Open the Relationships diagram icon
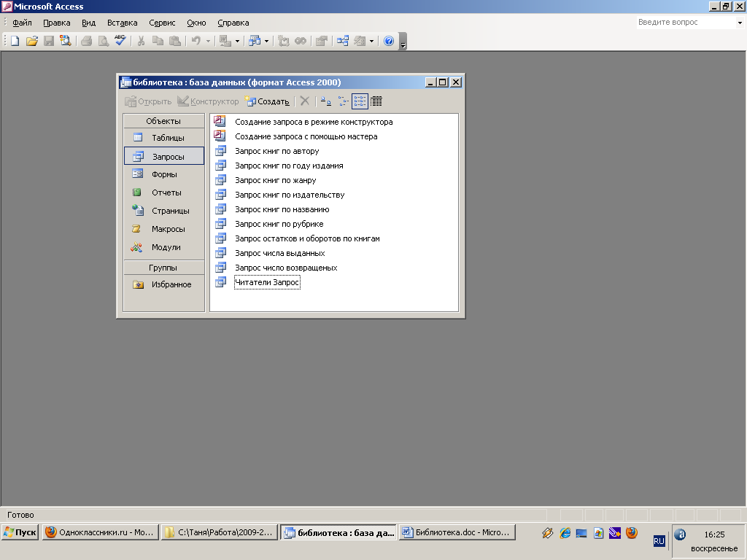This screenshot has height=560, width=747. 343,41
